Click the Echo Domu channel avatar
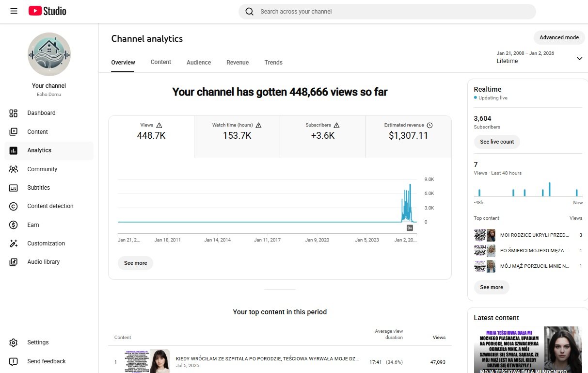The width and height of the screenshot is (588, 373). tap(49, 54)
